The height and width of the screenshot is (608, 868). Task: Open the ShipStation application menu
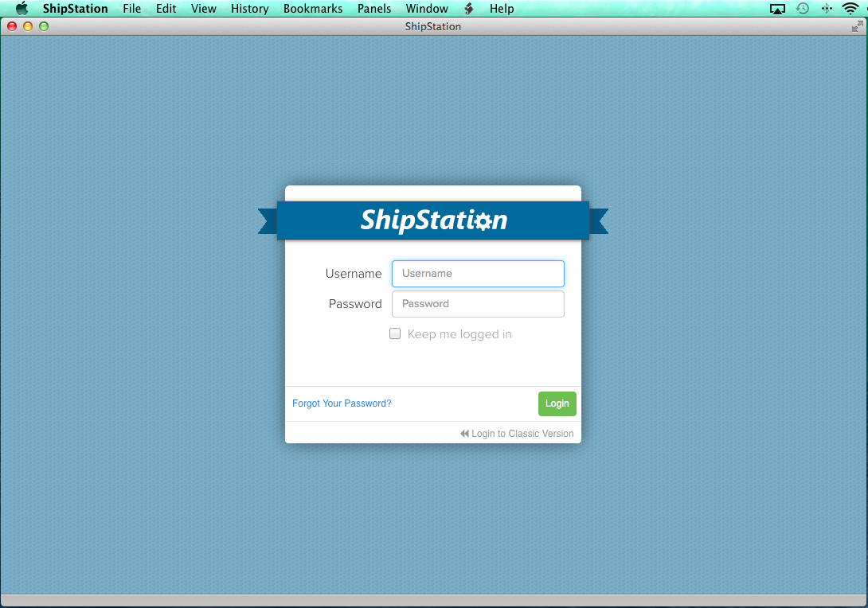click(x=77, y=9)
